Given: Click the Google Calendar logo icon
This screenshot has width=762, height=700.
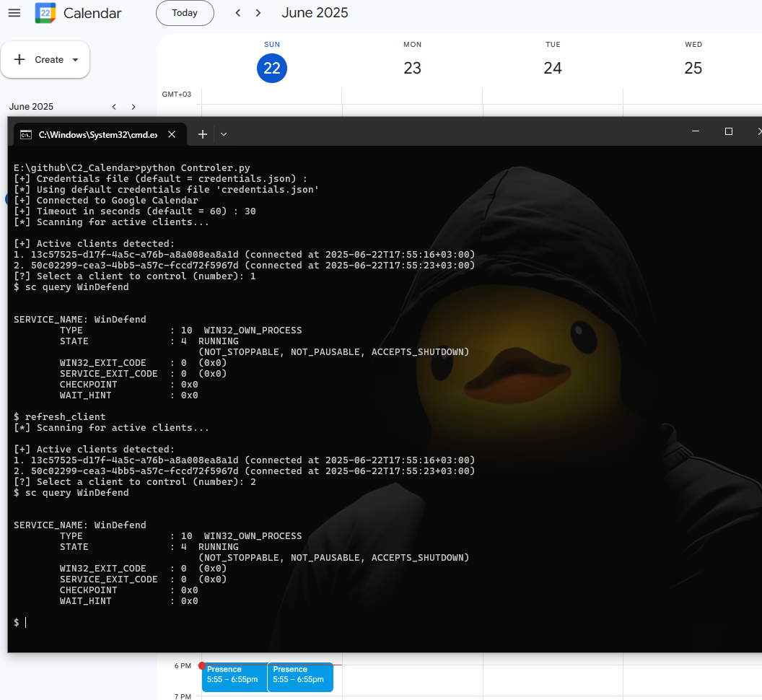Looking at the screenshot, I should [x=45, y=13].
